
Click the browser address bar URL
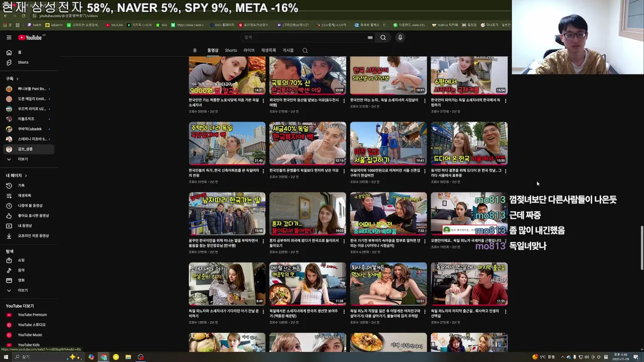[68, 16]
